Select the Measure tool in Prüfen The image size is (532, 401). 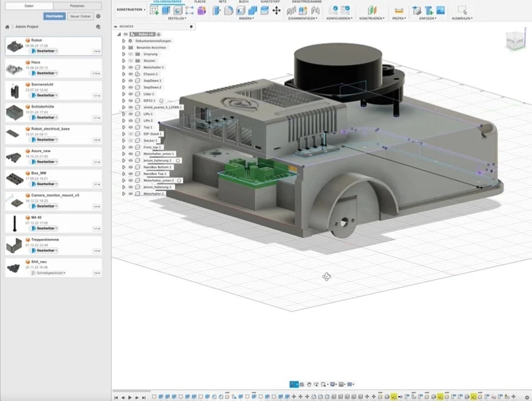click(x=399, y=10)
